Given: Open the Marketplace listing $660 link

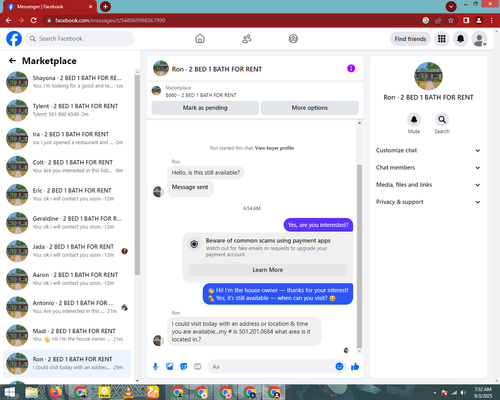Looking at the screenshot, I should (x=201, y=95).
